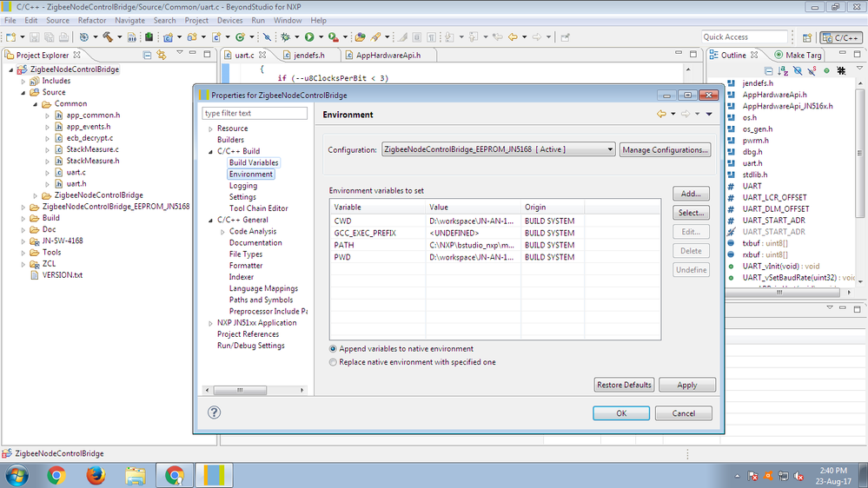Expand the NXP JN51xx Application node in the properties tree
868x488 pixels.
click(210, 323)
